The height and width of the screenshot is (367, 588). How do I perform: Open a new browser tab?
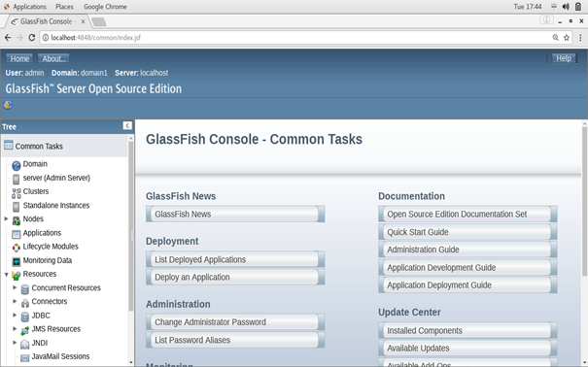coord(98,21)
